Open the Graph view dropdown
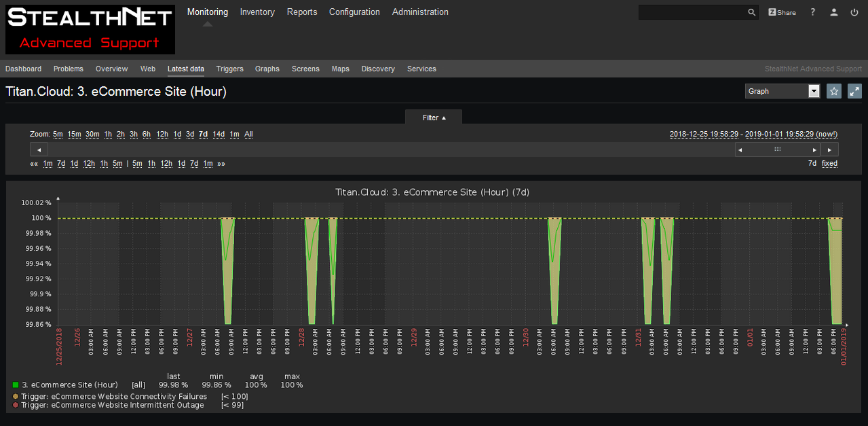The height and width of the screenshot is (426, 868). (782, 91)
